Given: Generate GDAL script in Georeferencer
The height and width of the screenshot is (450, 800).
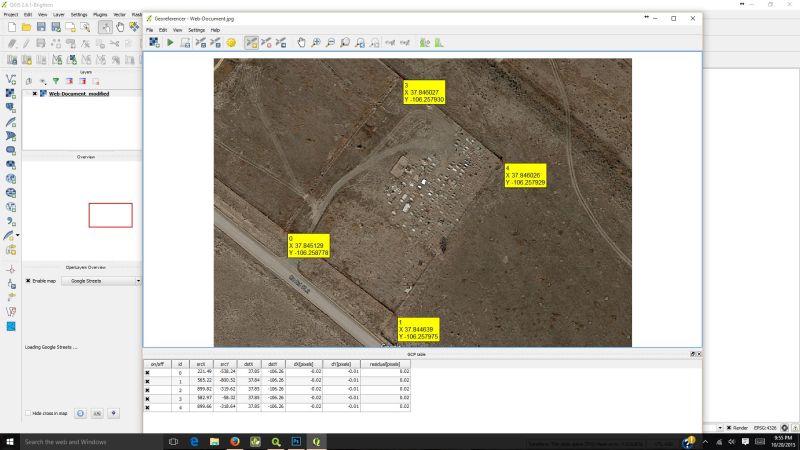Looking at the screenshot, I should point(185,43).
